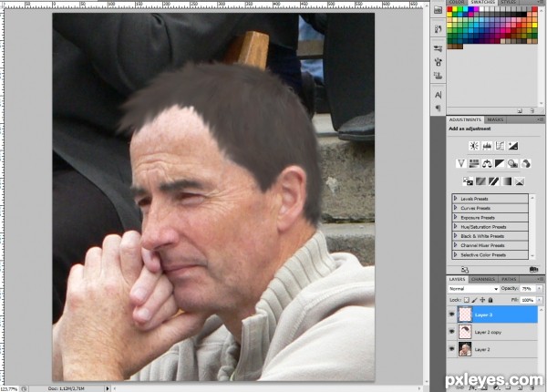Image resolution: width=547 pixels, height=392 pixels.
Task: Add a Brightness/Contrast adjustment
Action: tap(474, 146)
